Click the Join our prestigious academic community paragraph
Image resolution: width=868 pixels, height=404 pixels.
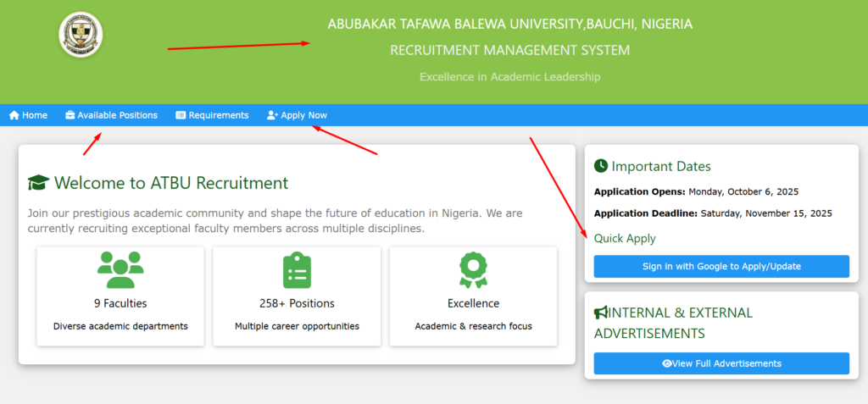pos(275,221)
